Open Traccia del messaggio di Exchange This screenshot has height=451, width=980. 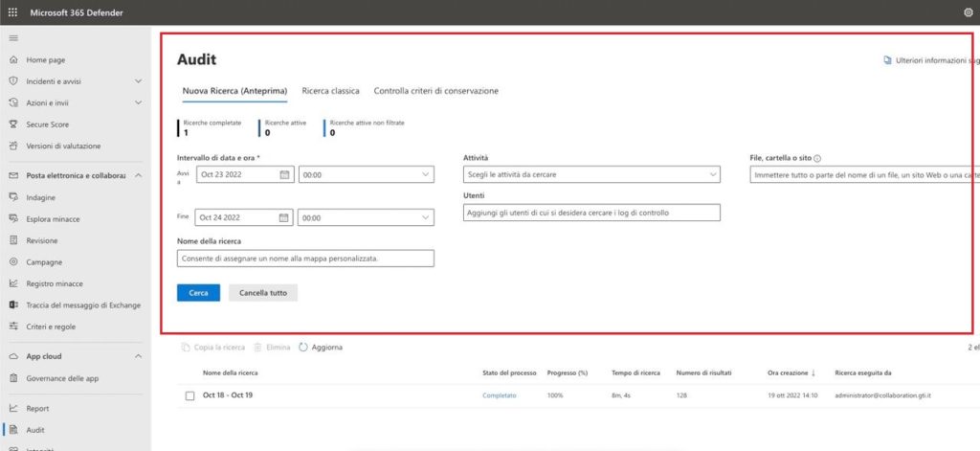[x=83, y=305]
